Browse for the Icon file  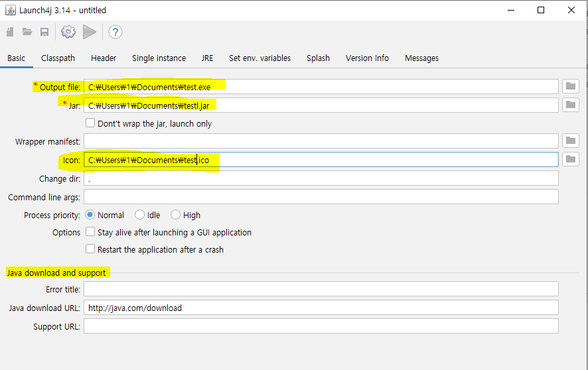[x=571, y=159]
